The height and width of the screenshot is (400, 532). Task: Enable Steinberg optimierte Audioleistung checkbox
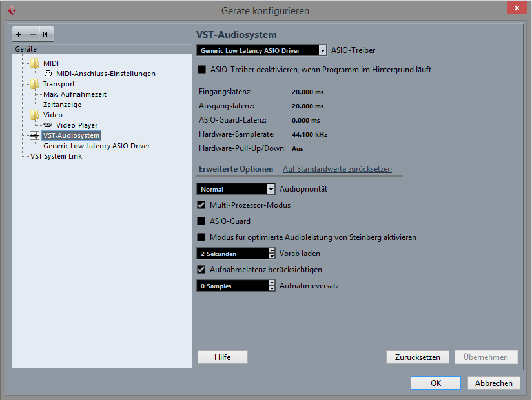(x=201, y=237)
